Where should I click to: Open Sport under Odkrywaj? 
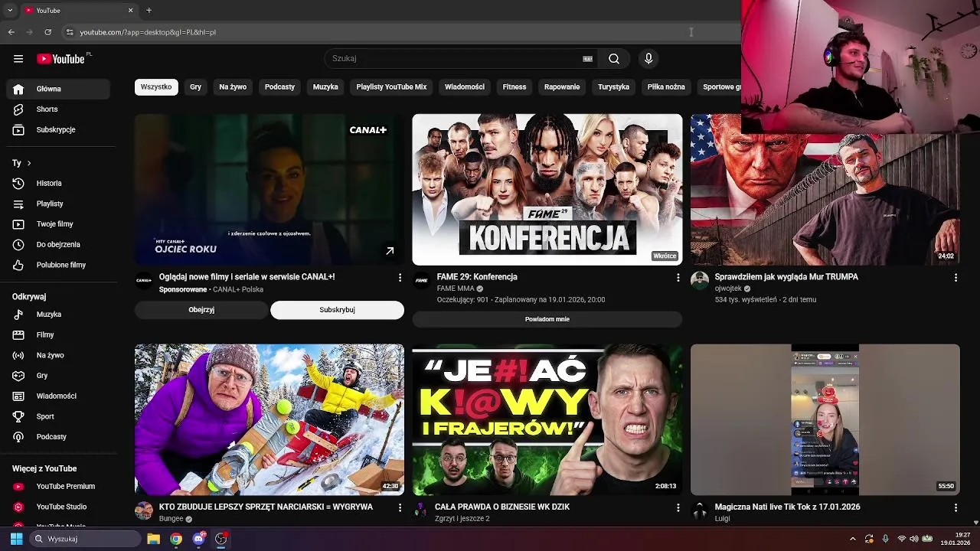(58, 417)
